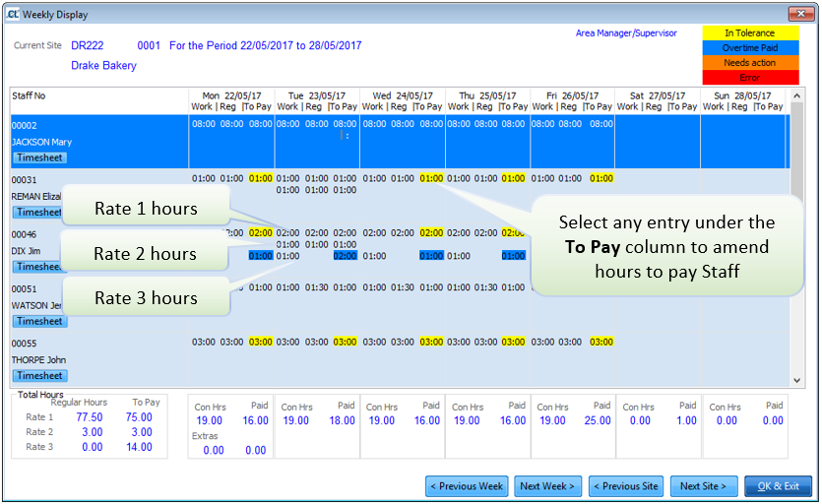Select Thursday overtime 01:00 cell for DIX Jim
The height and width of the screenshot is (504, 822).
pyautogui.click(x=513, y=256)
